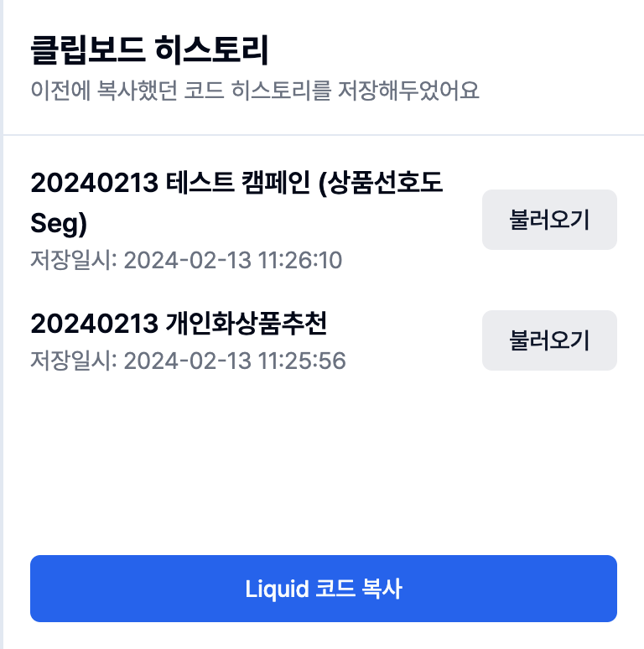Screen dimensions: 644x649
Task: Click the empty area above Liquid button
Action: 324,470
